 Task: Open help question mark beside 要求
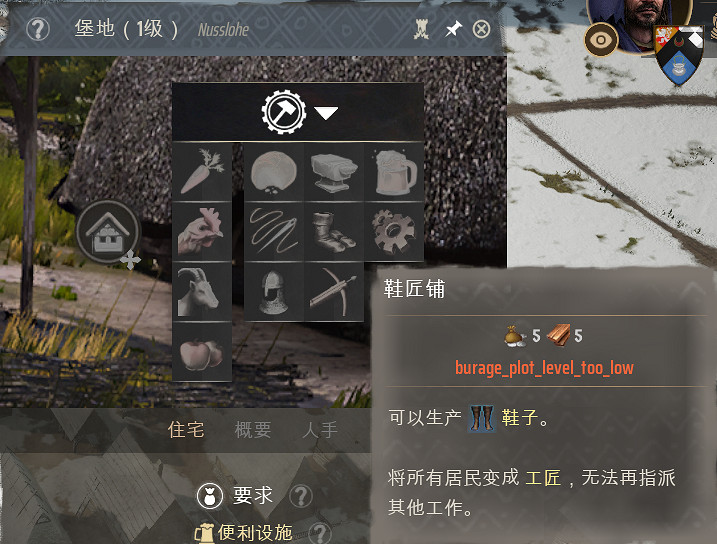pos(301,496)
